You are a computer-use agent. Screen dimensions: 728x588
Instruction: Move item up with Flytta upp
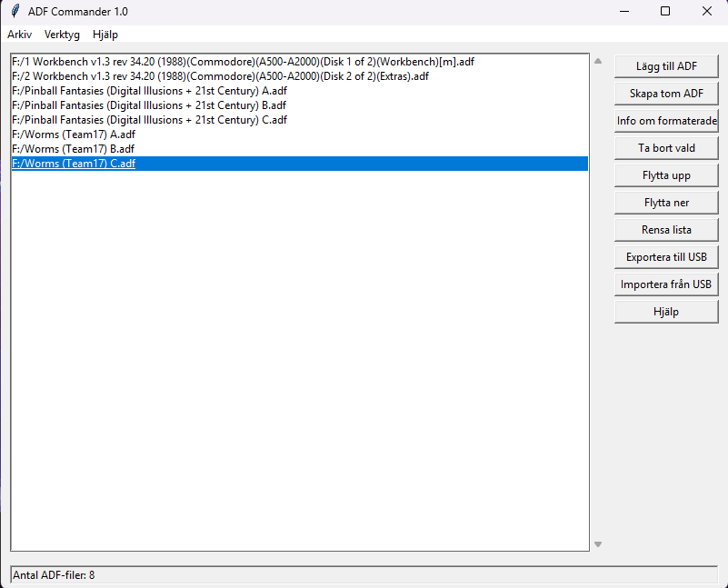point(666,175)
